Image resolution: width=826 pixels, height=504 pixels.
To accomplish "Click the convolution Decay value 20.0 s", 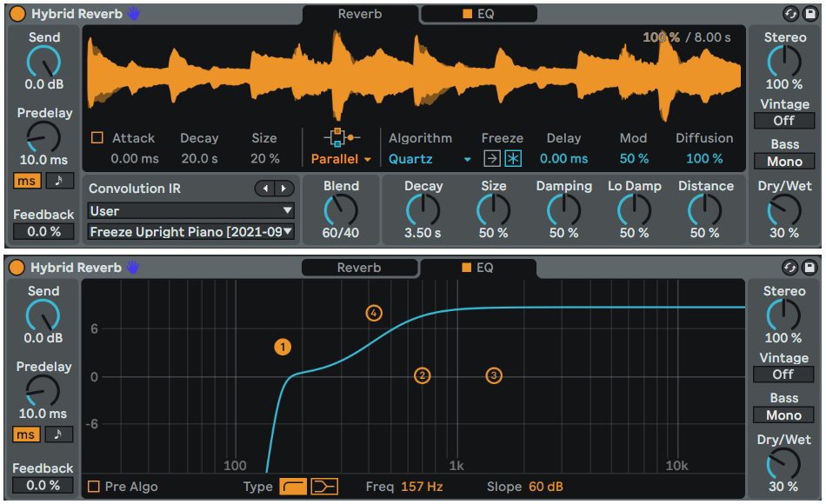I will coord(199,158).
